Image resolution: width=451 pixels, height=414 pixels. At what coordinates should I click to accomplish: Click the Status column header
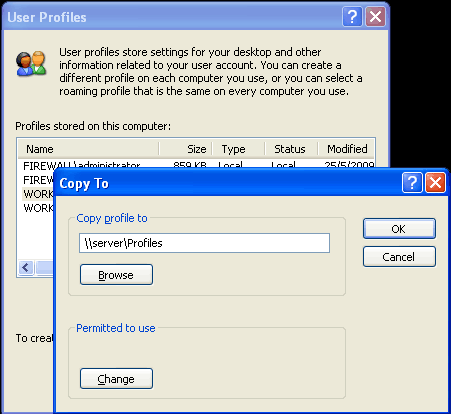291,149
